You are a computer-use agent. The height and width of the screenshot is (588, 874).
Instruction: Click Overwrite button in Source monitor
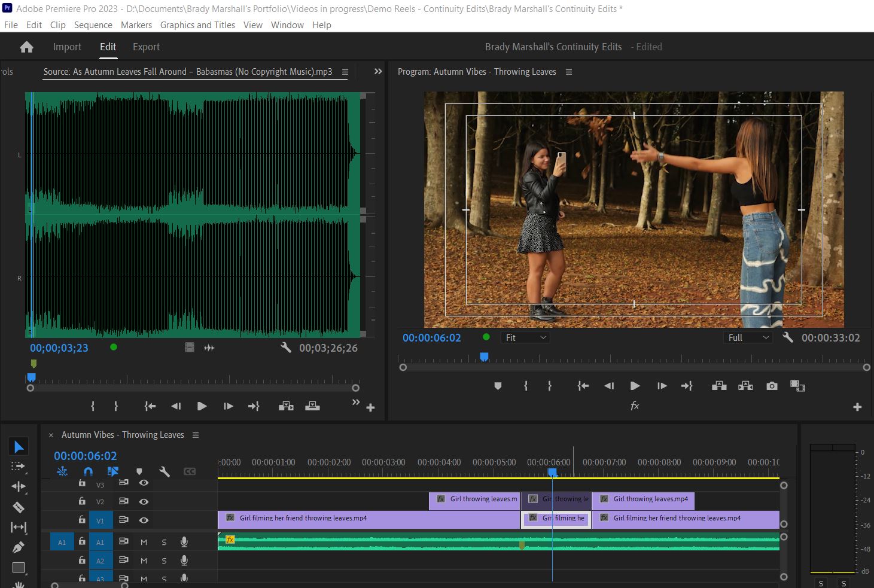click(x=312, y=406)
